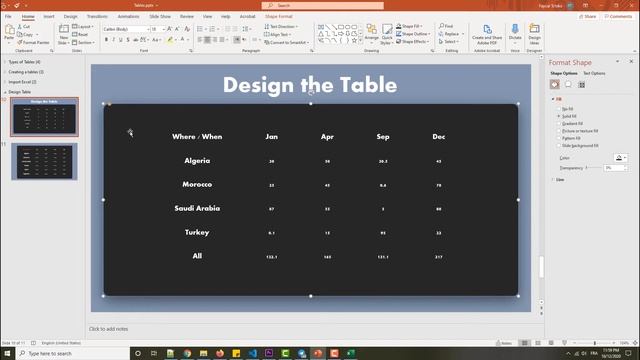This screenshot has width=640, height=360.
Task: Open Visual Studio Code from taskbar
Action: [x=253, y=353]
